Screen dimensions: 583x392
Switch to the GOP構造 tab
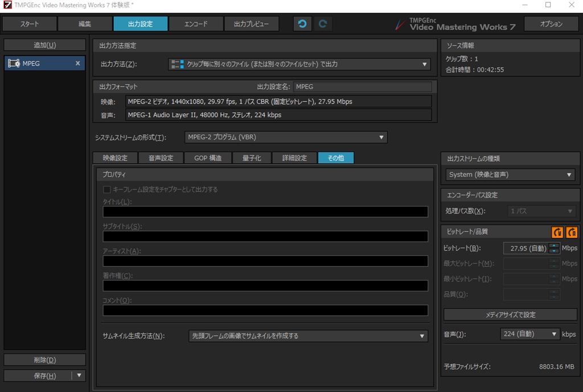tap(207, 158)
